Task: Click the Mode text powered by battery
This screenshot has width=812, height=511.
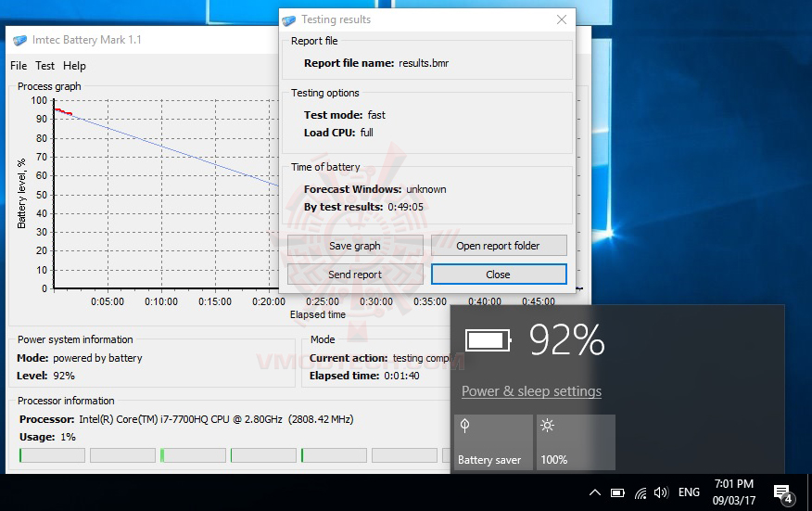Action: point(97,358)
